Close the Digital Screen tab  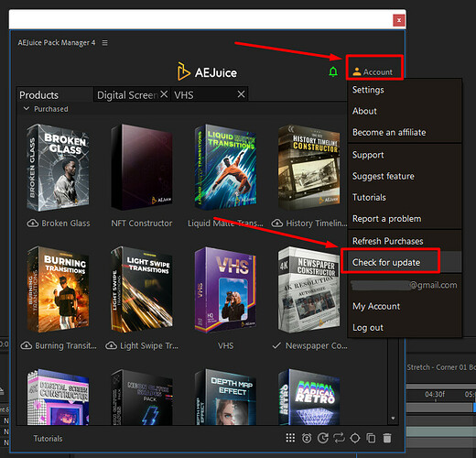pos(164,94)
